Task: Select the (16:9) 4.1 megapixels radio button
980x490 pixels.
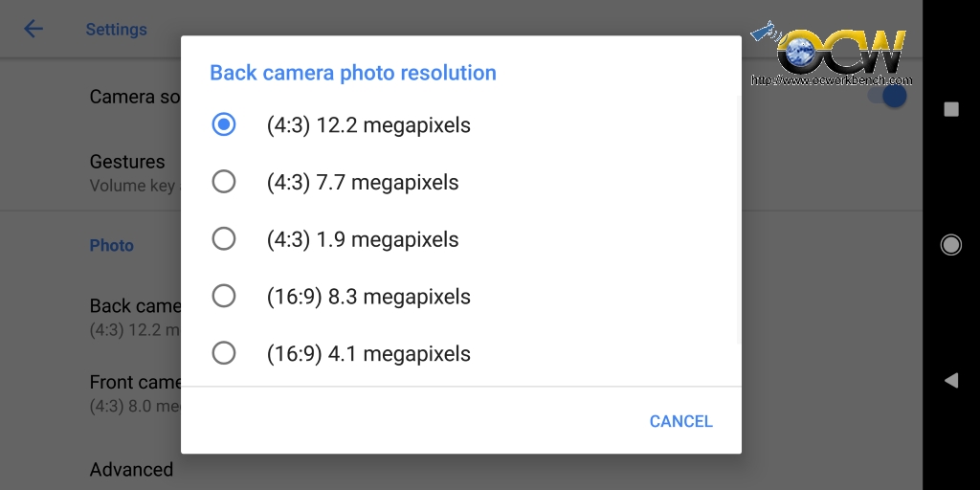Action: [224, 353]
